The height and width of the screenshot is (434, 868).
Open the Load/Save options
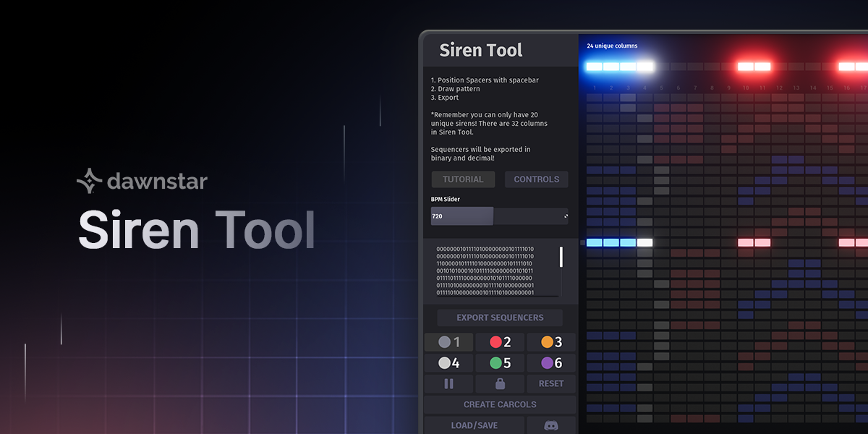(474, 425)
